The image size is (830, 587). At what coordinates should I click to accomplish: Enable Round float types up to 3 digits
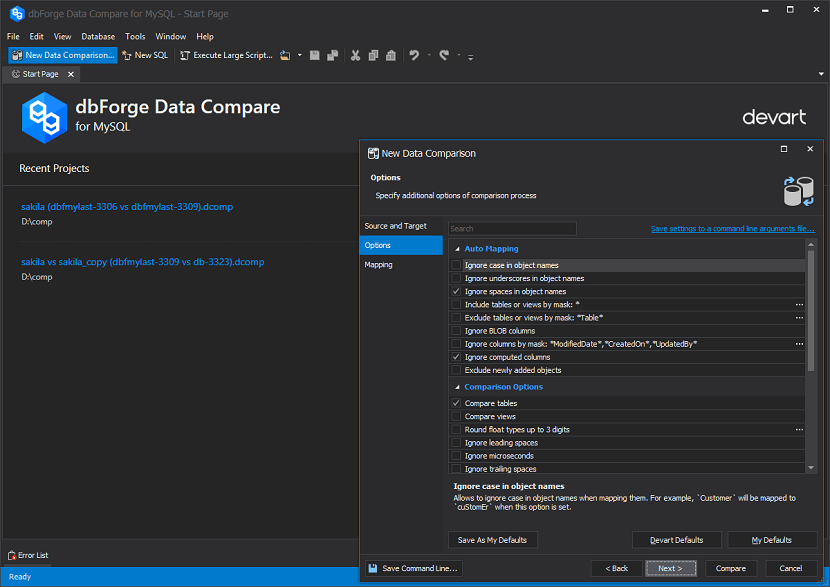456,430
